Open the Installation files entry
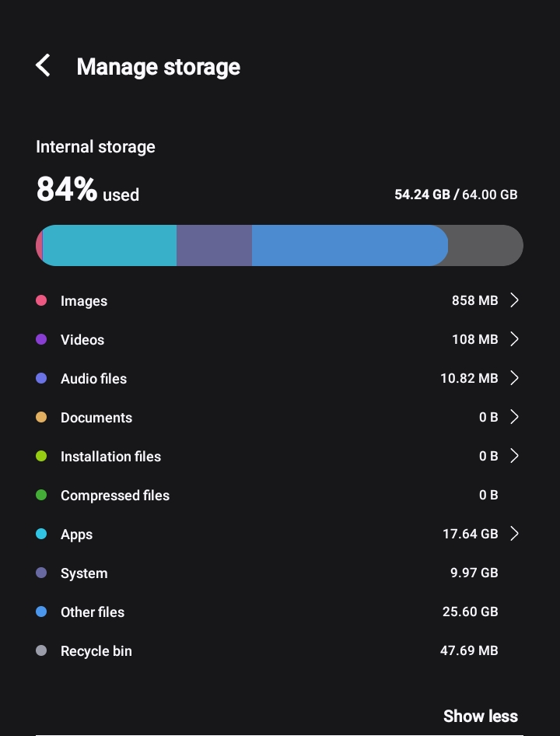Screen dimensions: 560x736 [110, 457]
